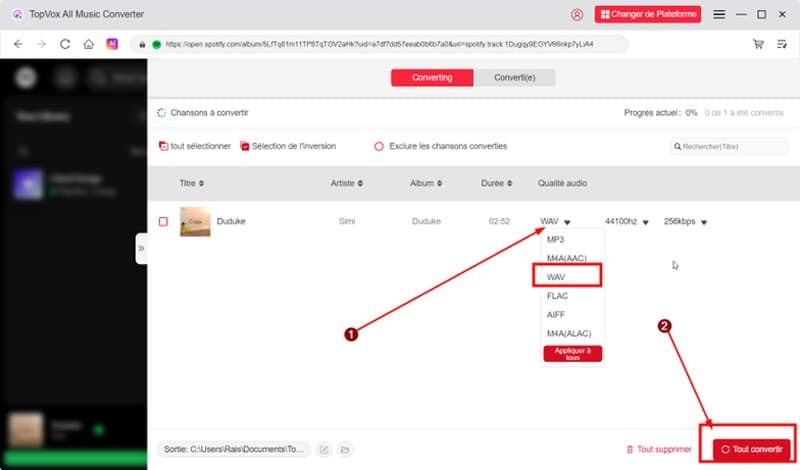Go to the home page icon
Viewport: 800px width, 470px height.
pos(88,44)
